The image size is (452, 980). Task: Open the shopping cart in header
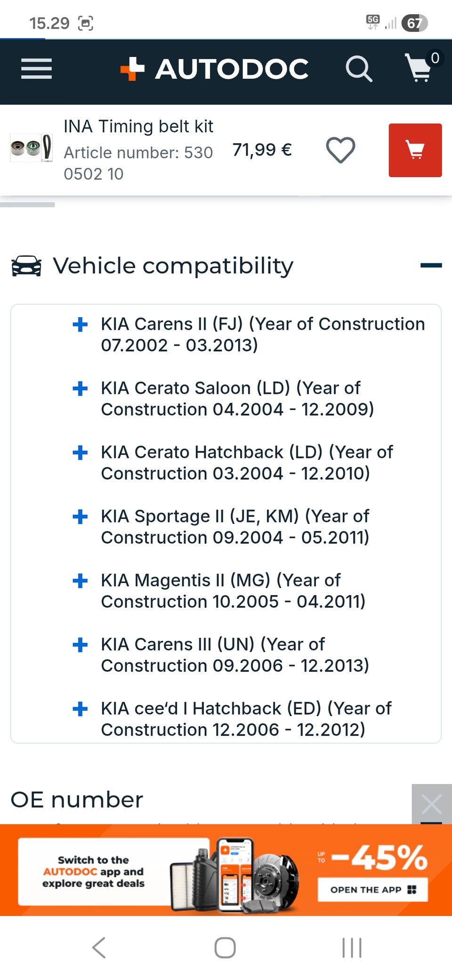[x=419, y=68]
